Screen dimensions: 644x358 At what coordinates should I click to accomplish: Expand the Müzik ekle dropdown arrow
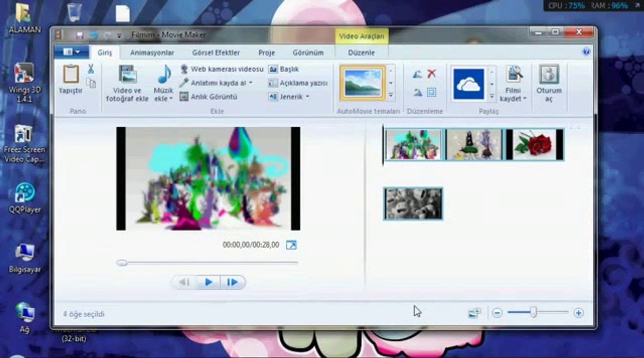(171, 98)
